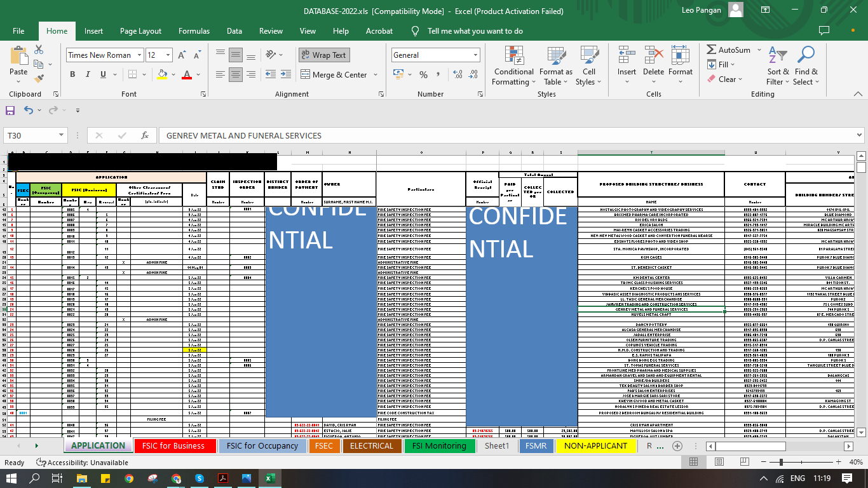Viewport: 868px width, 488px height.
Task: Toggle Italic formatting
Action: pos(88,74)
